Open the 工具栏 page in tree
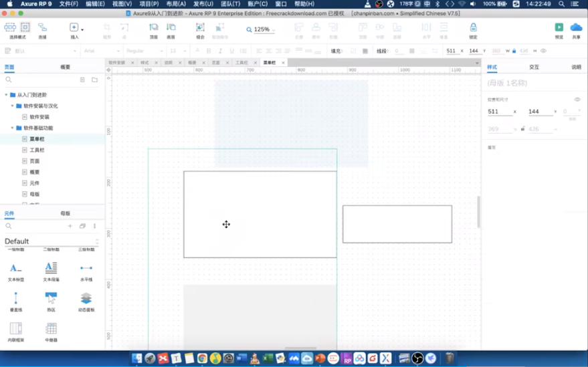This screenshot has width=588, height=367. pos(36,150)
